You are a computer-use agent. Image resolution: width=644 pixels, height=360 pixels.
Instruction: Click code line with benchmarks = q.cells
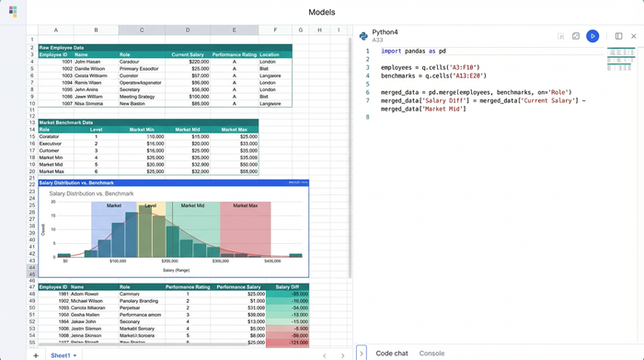coord(433,75)
